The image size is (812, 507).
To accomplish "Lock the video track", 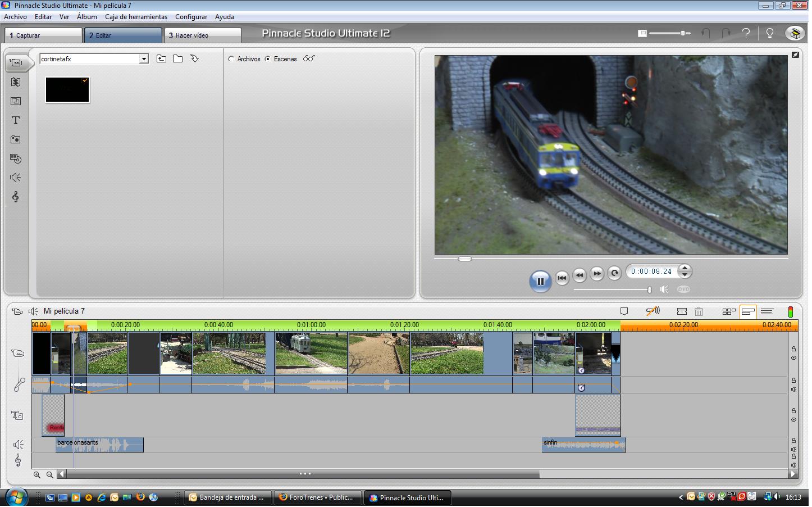I will coord(793,349).
